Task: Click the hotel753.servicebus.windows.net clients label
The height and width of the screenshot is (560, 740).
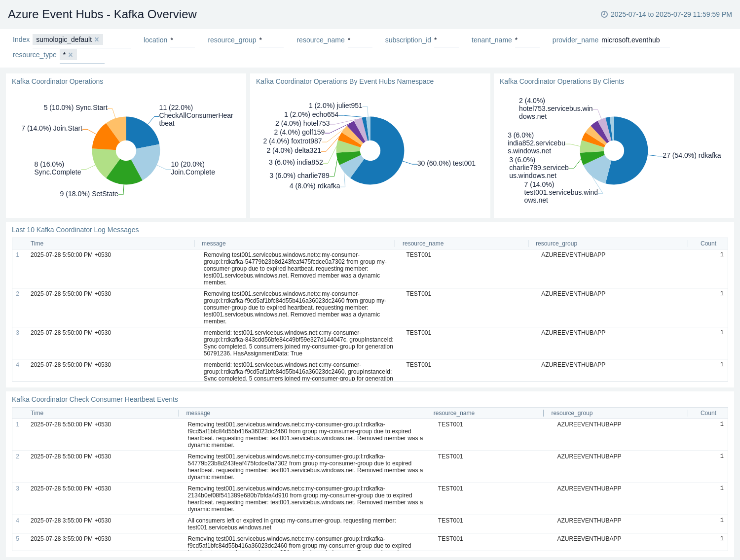Action: [x=556, y=108]
